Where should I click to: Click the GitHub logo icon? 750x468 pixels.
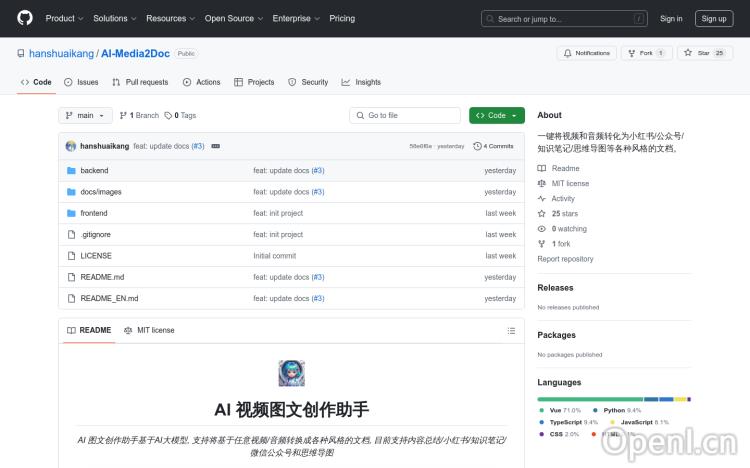(25, 18)
